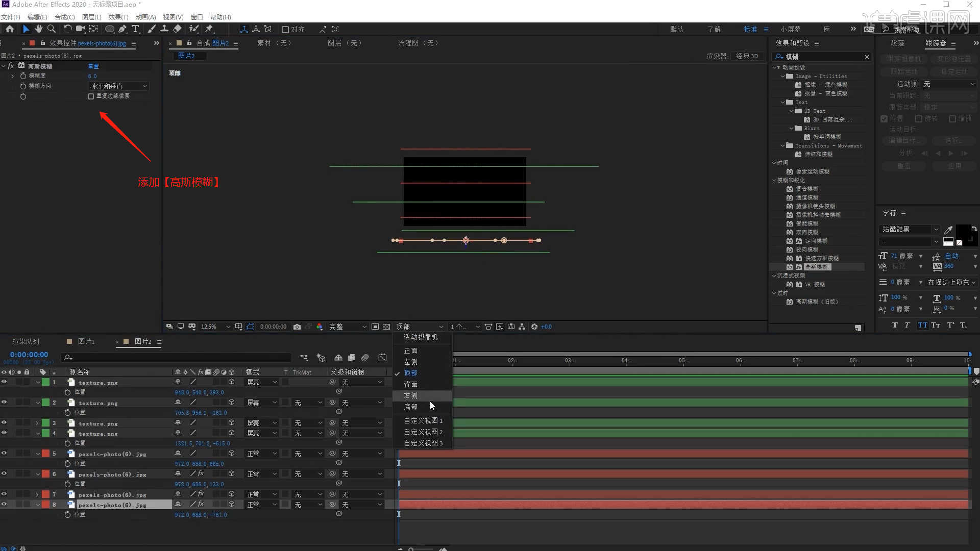
Task: Select the Pen tool
Action: tap(122, 29)
